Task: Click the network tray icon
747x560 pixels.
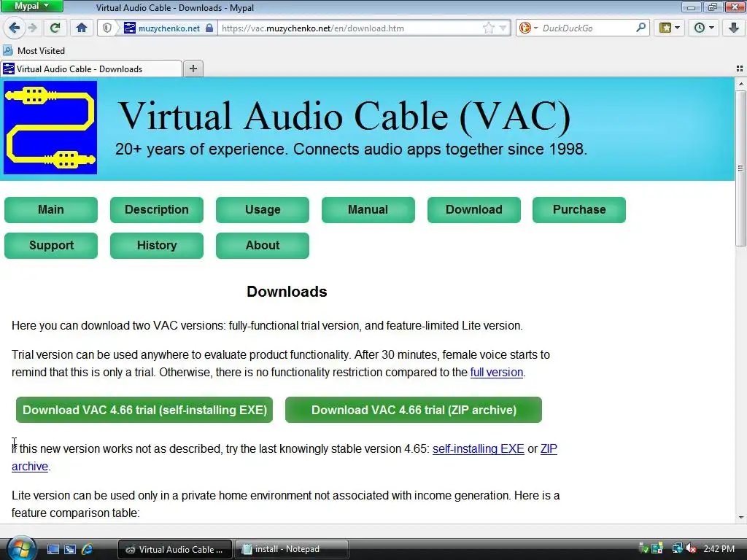Action: click(658, 548)
